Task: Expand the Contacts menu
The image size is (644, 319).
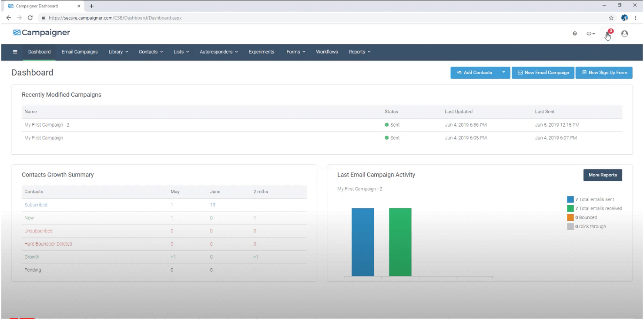Action: [x=151, y=52]
